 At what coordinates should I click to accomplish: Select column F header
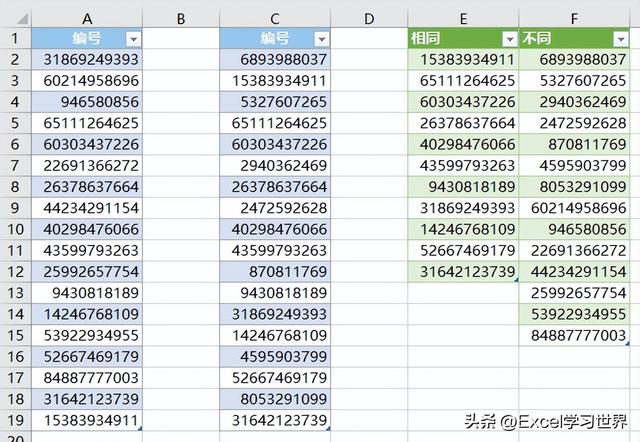coord(574,17)
